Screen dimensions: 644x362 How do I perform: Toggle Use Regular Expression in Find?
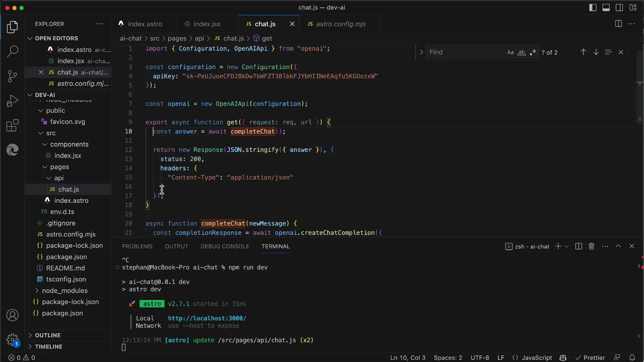(533, 52)
